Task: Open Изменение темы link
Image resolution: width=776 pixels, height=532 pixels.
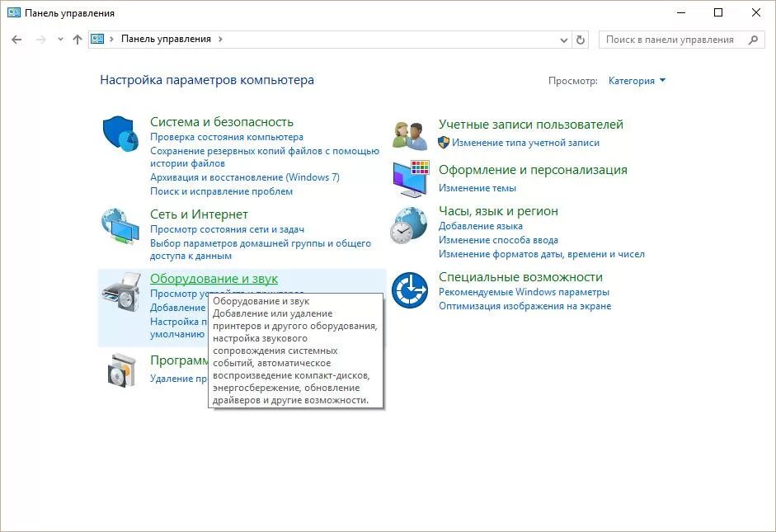Action: click(477, 188)
